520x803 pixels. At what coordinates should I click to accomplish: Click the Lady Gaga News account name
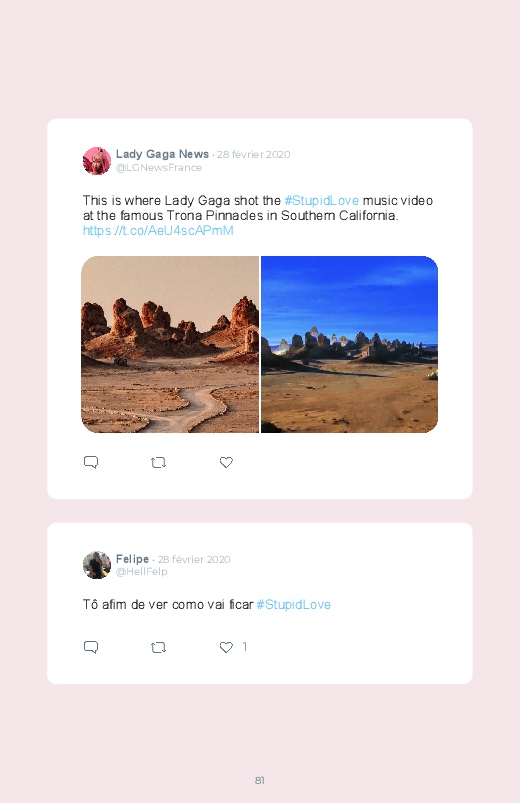162,154
